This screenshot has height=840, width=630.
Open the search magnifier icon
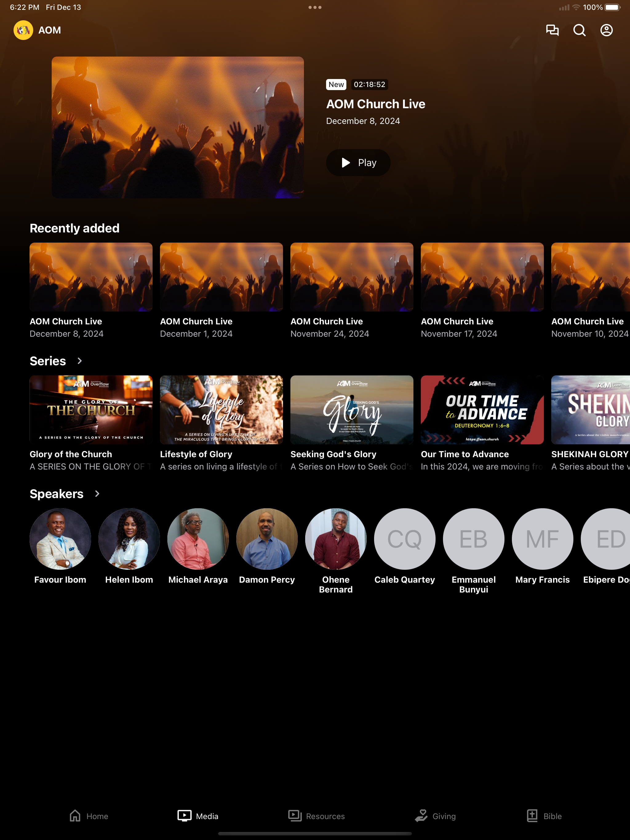point(579,30)
